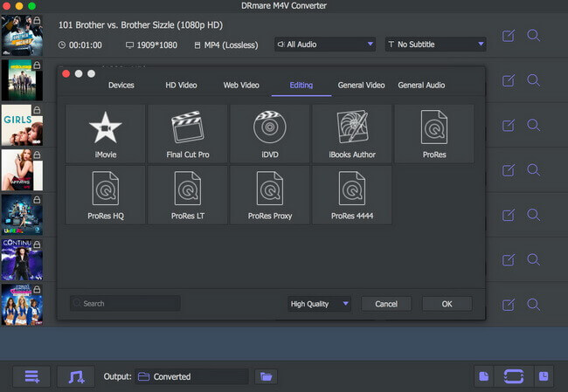Select the ProRes HQ format

pos(106,195)
